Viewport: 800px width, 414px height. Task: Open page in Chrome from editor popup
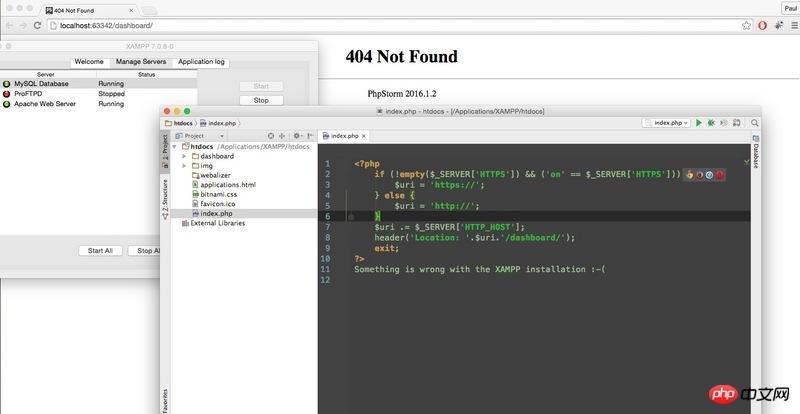689,175
